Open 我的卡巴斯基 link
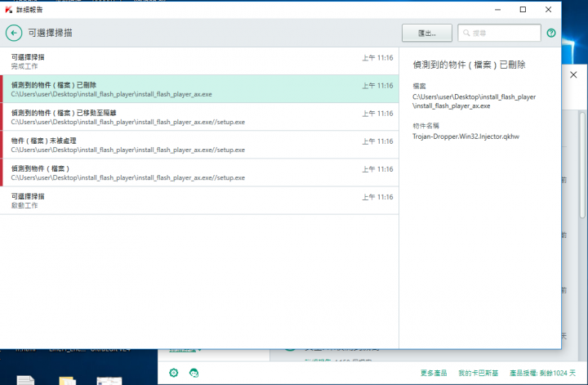This screenshot has height=385, width=588. [478, 373]
